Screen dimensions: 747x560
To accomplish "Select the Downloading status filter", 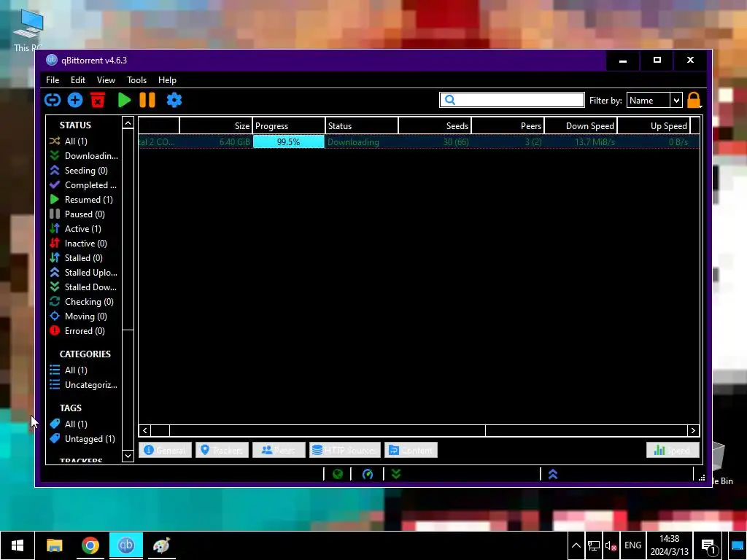I will click(x=83, y=156).
